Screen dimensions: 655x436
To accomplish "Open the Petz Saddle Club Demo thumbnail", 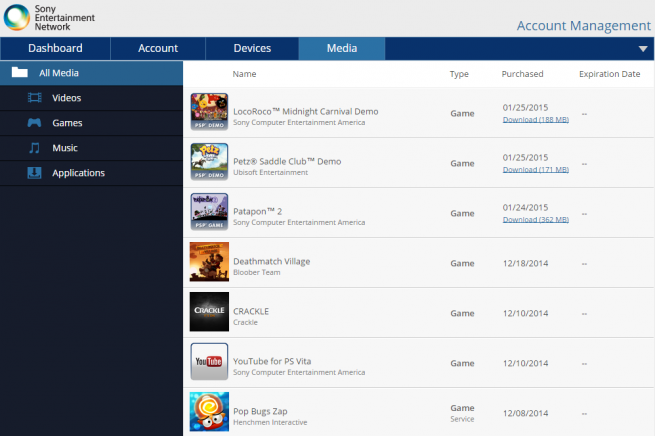I will [x=209, y=162].
